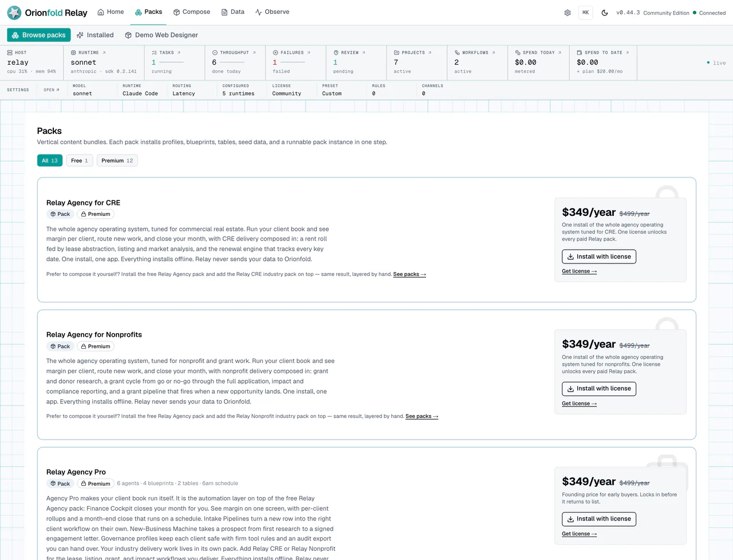Expand the Runtime stat tile details
The width and height of the screenshot is (733, 560).
point(104,62)
